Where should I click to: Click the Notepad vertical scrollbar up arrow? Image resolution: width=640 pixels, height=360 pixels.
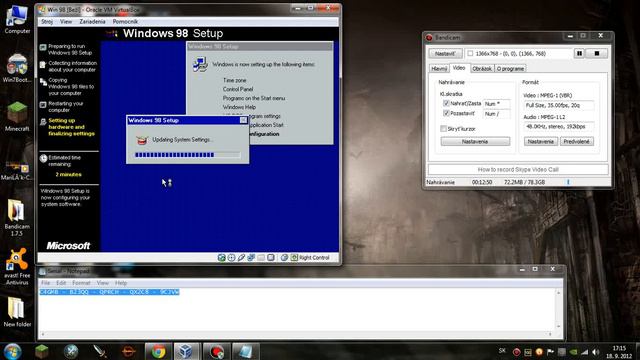(x=558, y=293)
